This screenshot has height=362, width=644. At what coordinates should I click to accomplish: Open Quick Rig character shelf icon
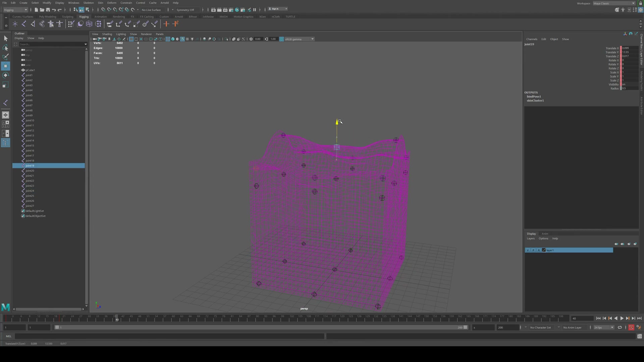[x=51, y=24]
